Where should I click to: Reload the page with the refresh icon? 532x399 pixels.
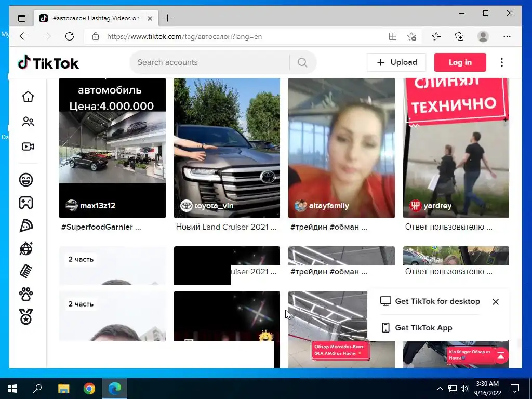(70, 36)
